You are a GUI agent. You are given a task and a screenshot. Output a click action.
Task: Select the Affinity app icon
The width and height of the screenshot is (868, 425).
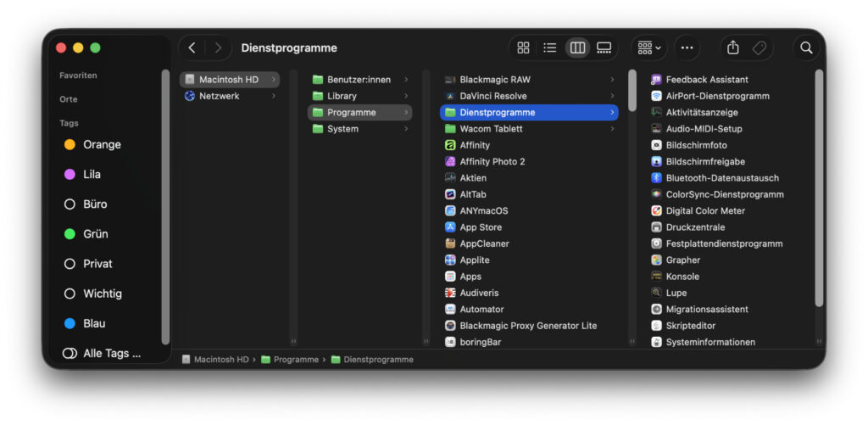(450, 145)
